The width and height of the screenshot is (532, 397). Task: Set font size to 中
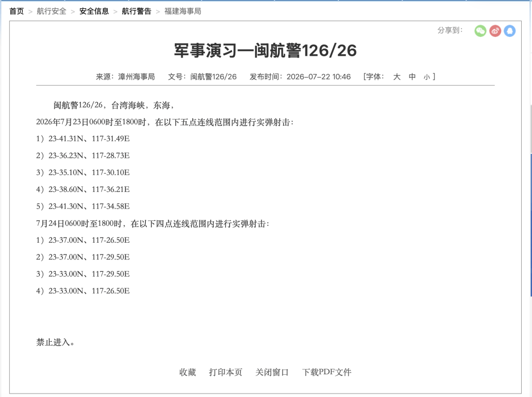click(412, 77)
